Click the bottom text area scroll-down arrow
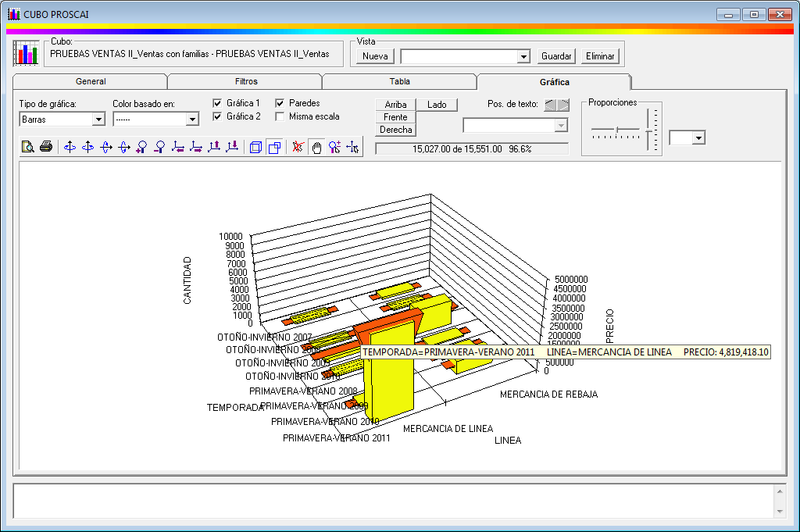800x532 pixels. point(780,511)
